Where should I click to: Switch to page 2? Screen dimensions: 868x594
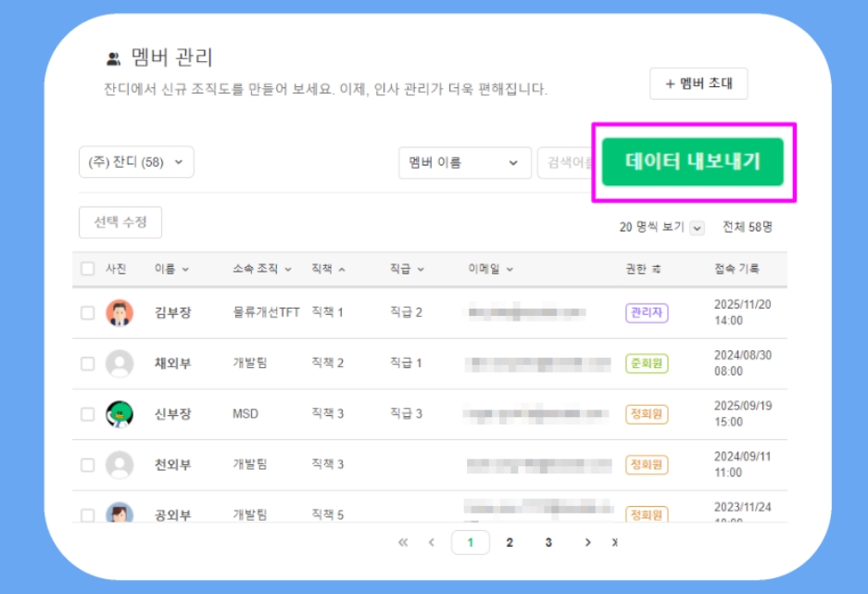(509, 543)
